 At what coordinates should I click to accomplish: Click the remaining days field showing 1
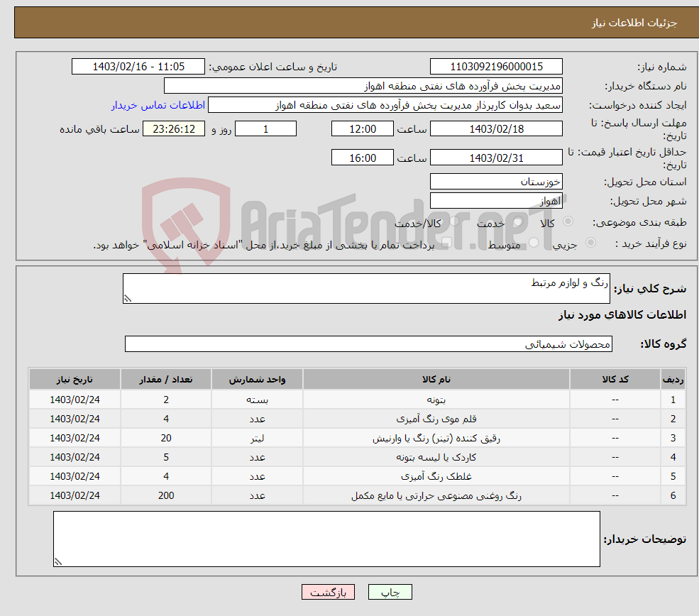click(265, 129)
